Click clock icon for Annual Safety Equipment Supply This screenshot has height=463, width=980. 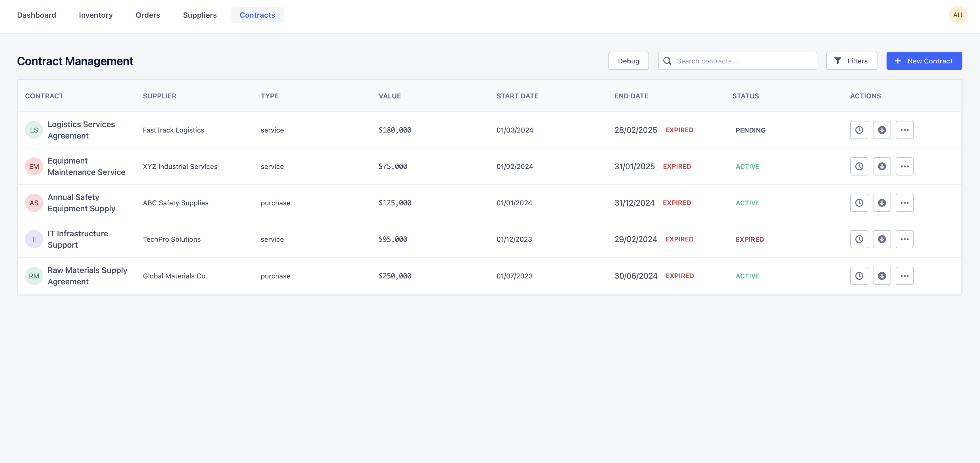[859, 203]
